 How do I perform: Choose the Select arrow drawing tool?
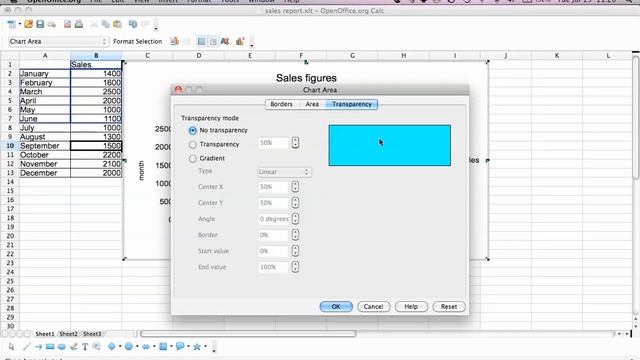pos(11,347)
